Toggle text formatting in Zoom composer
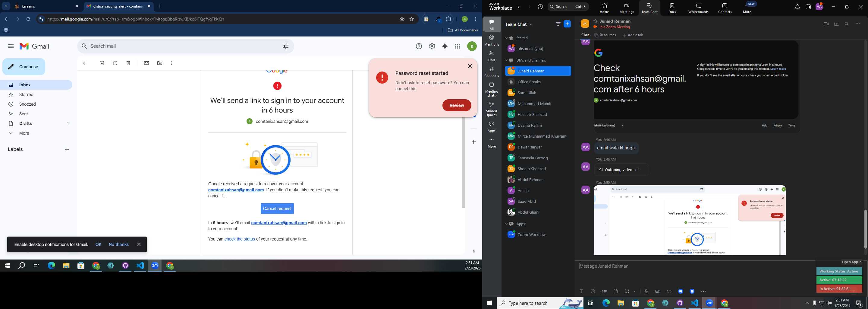868x309 pixels. point(581,291)
